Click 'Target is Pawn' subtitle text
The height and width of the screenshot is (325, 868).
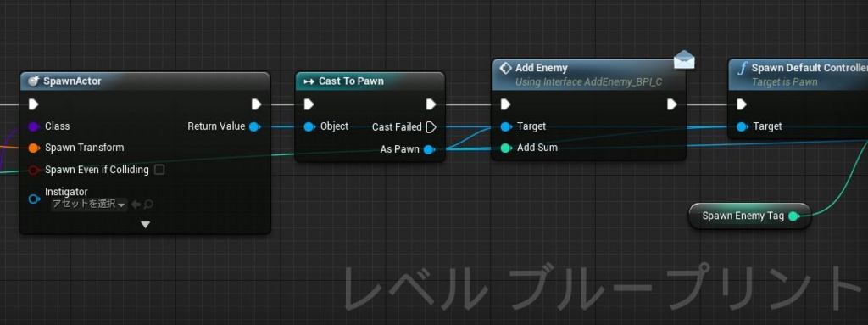click(x=784, y=82)
